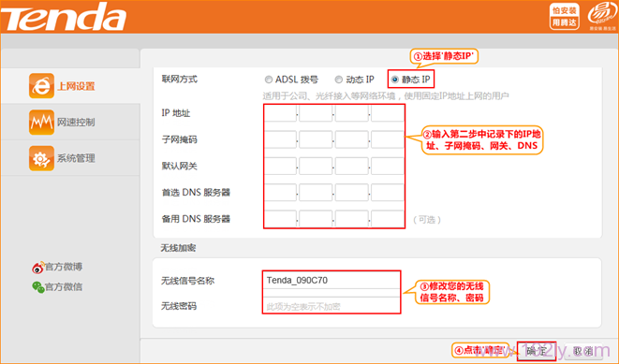This screenshot has width=619, height=364.
Task: Focus first octet of IP 地址
Action: pos(281,113)
